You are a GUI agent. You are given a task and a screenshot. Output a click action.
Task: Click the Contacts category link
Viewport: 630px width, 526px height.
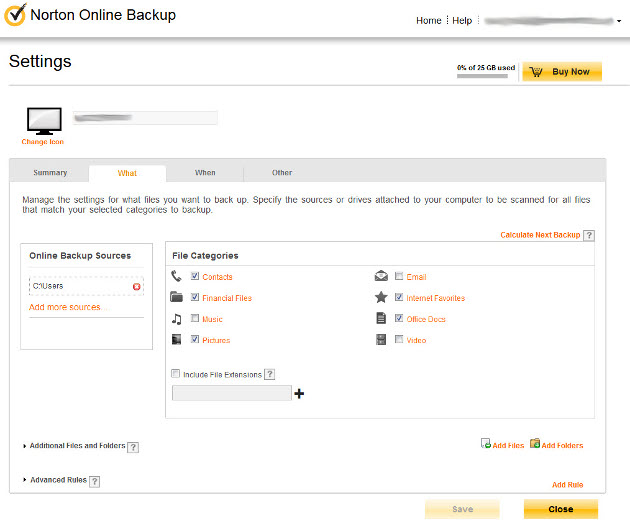[217, 277]
